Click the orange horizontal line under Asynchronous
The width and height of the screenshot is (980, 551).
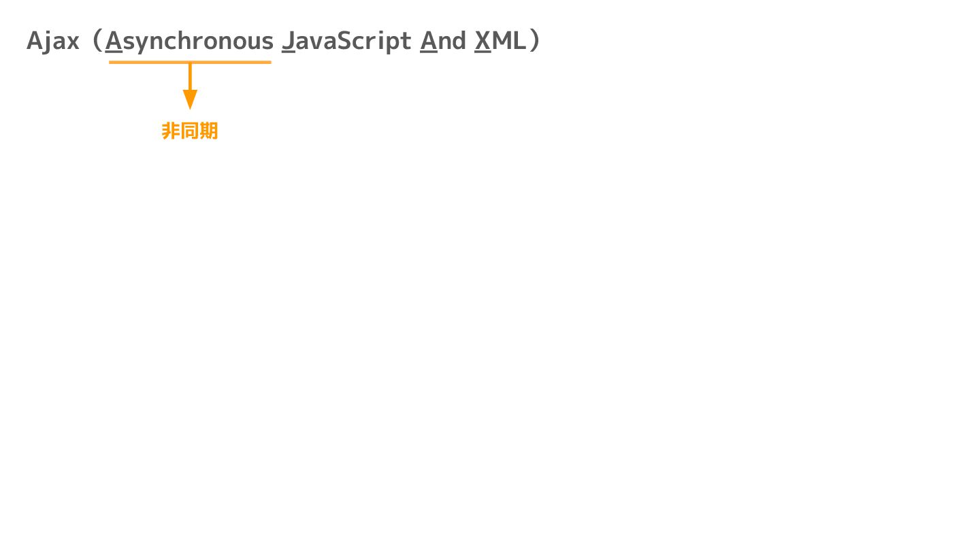tap(190, 62)
